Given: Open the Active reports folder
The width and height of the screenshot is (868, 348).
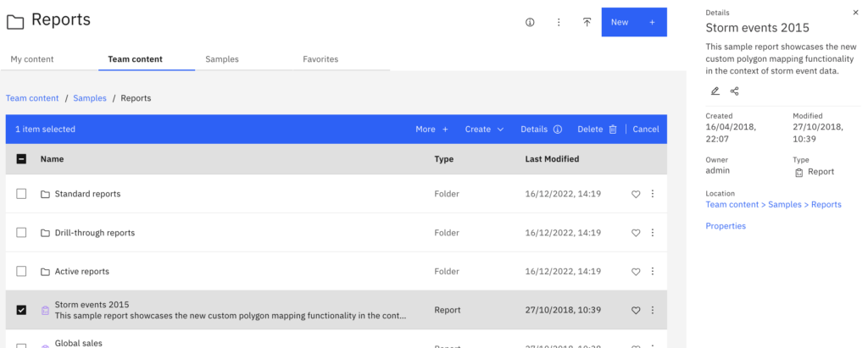Looking at the screenshot, I should click(x=81, y=272).
